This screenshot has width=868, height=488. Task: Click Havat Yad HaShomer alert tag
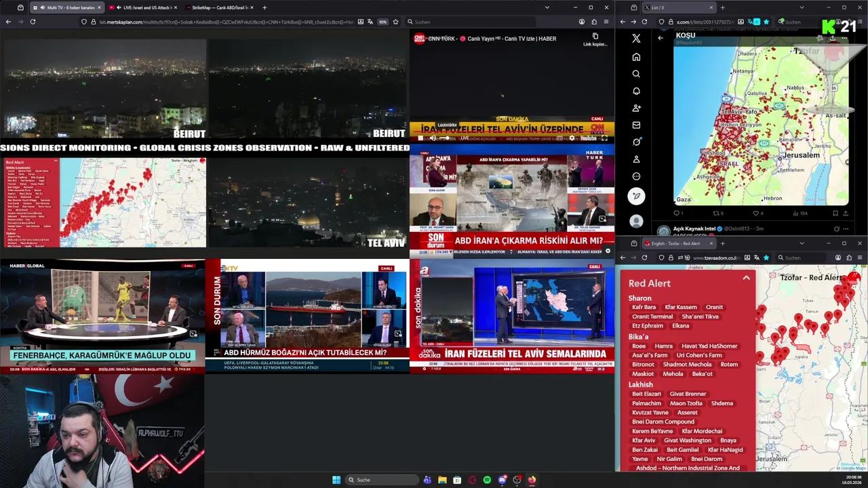(x=709, y=346)
